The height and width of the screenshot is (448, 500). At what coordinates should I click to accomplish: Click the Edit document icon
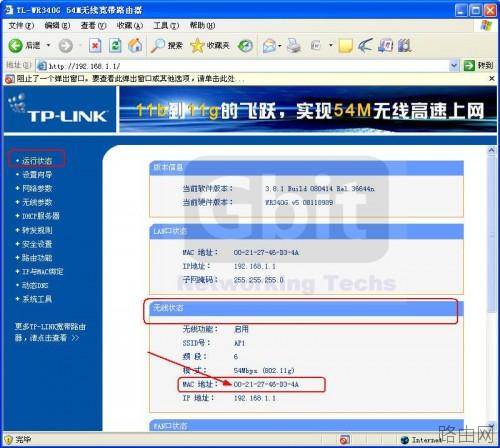[316, 45]
